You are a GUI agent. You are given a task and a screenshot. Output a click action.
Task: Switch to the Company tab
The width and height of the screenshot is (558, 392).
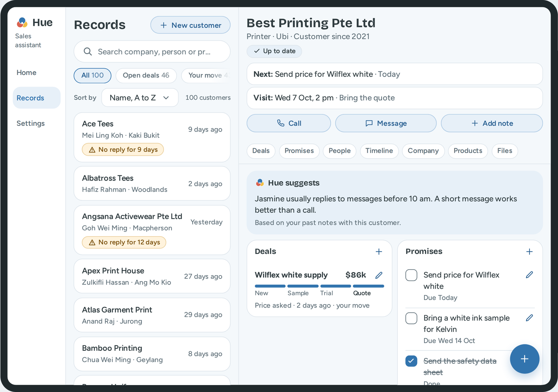coord(423,151)
